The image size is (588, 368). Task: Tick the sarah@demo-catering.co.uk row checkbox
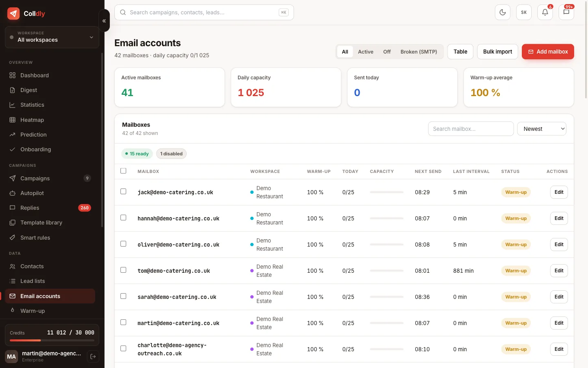[x=123, y=296]
